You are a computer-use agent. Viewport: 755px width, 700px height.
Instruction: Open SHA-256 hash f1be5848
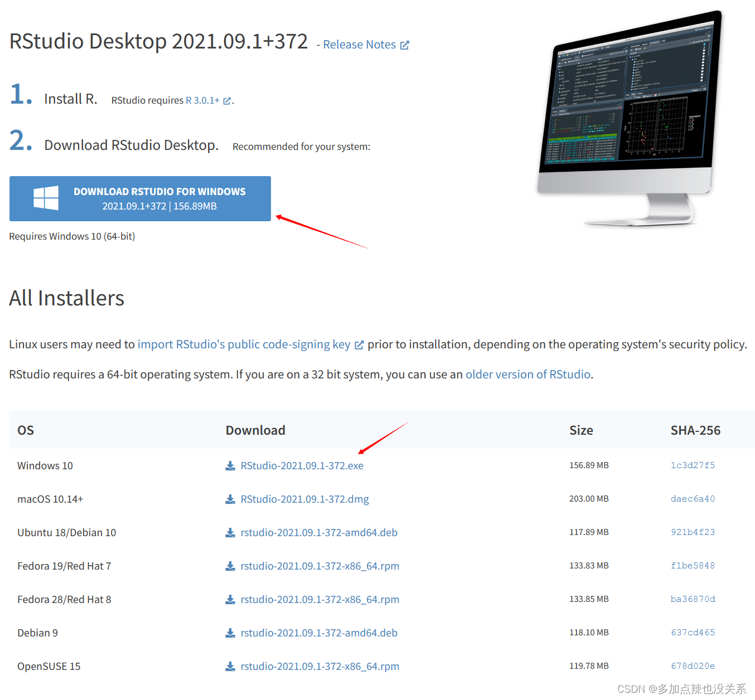(693, 566)
